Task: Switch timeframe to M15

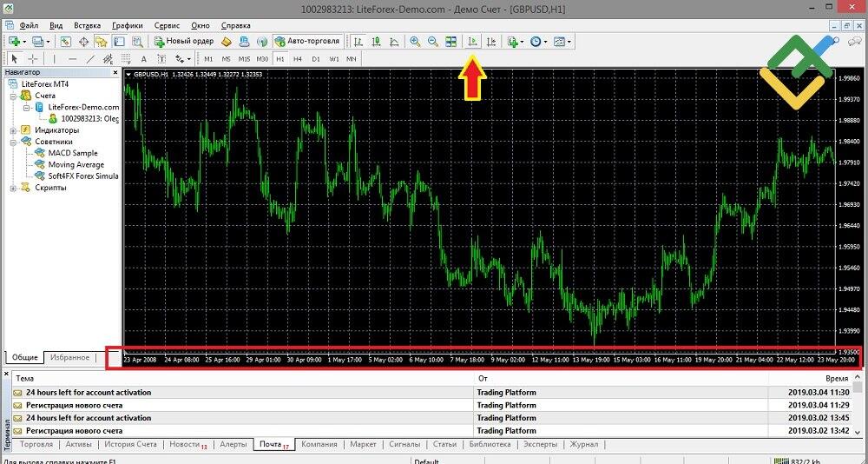Action: (x=244, y=59)
